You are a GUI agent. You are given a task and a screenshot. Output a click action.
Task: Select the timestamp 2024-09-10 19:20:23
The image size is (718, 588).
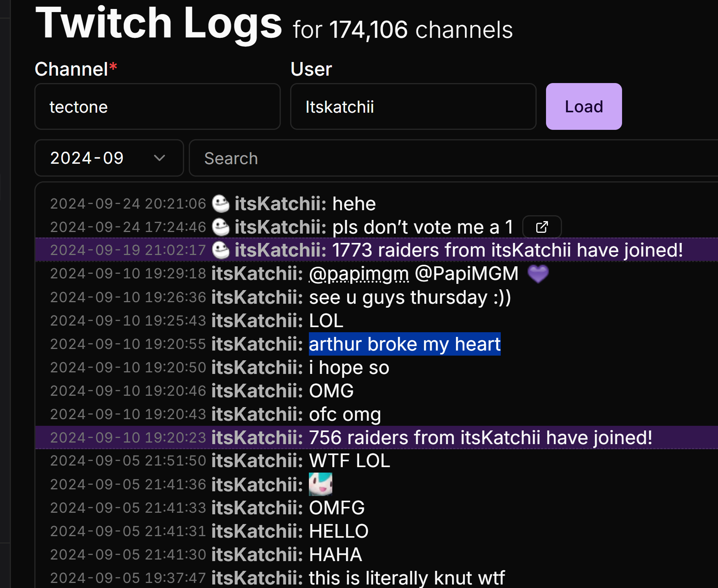coord(128,437)
